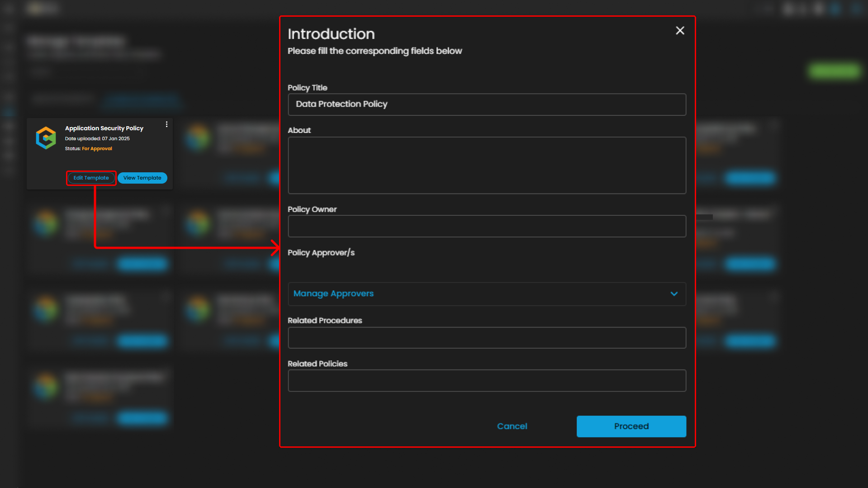Screen dimensions: 868x488
Task: Click the chevron arrow in Manage Approvers
Action: (x=674, y=294)
